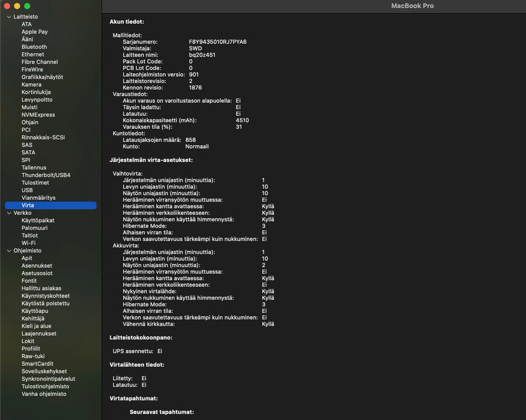Image resolution: width=526 pixels, height=420 pixels.
Task: Click the Kunto value Normaali
Action: click(197, 147)
